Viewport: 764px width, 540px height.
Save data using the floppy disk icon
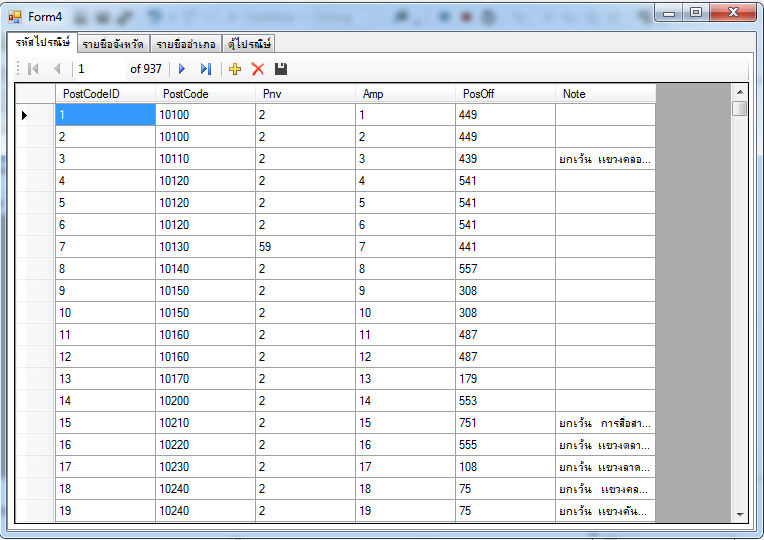[281, 69]
